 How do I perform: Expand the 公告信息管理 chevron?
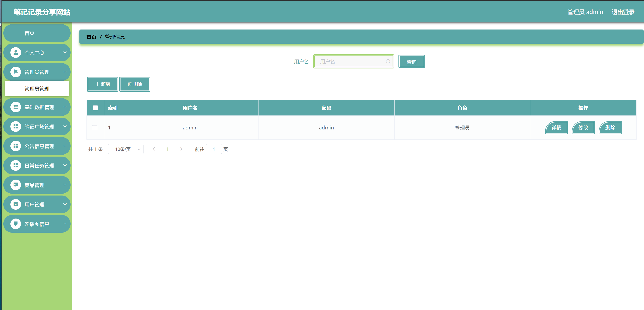tap(65, 146)
